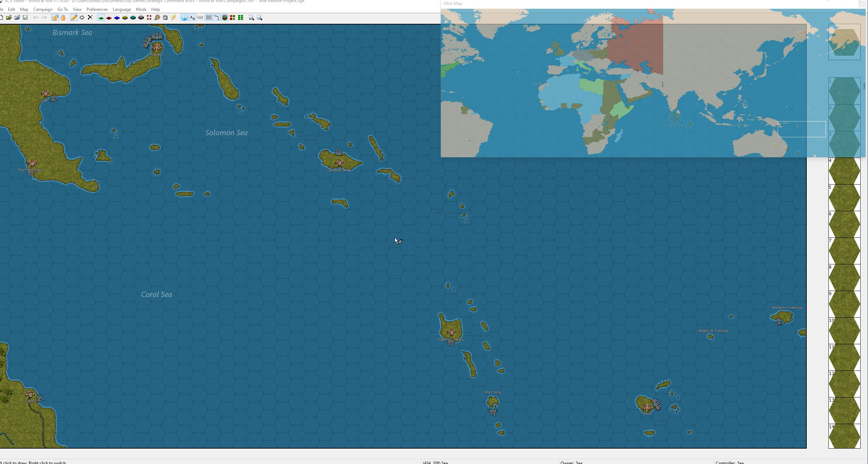Click the yellow lightning bolt icon
868x464 pixels.
pos(173,18)
